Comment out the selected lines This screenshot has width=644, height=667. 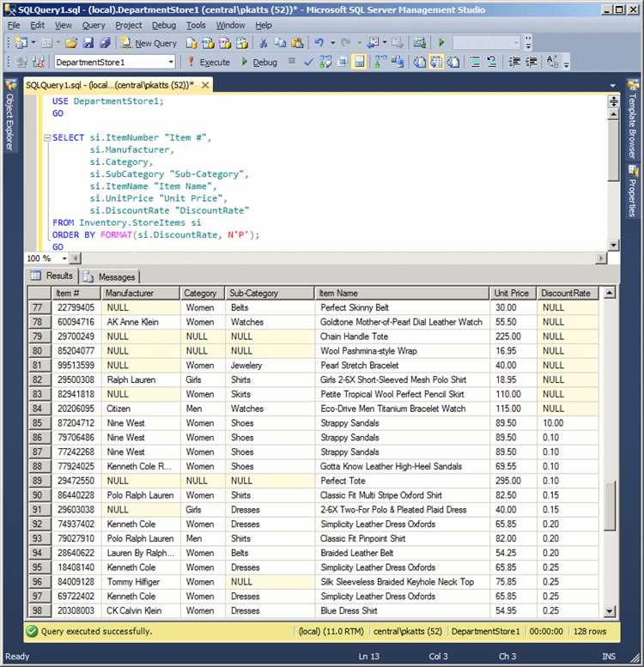475,62
